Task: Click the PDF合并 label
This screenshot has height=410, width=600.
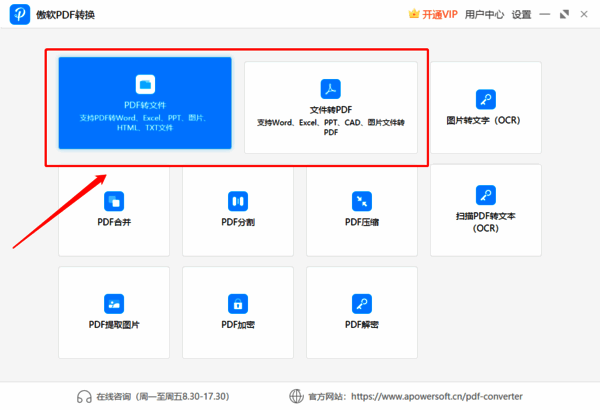Action: 114,222
